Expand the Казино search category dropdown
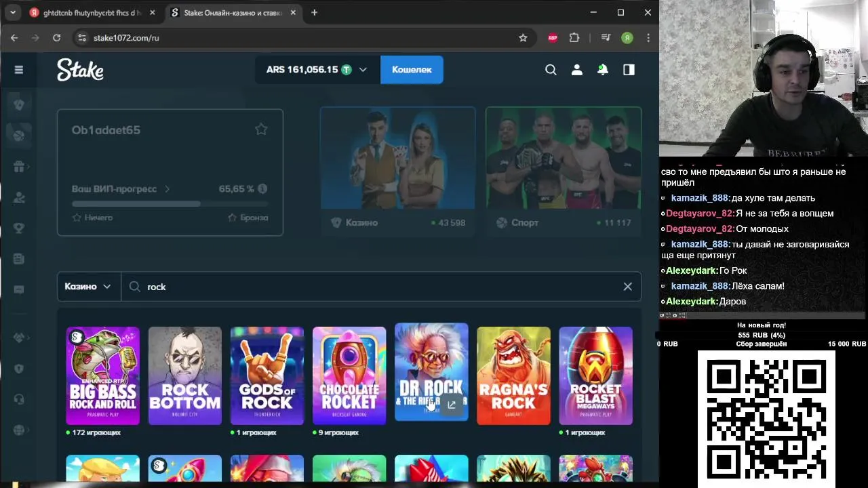This screenshot has height=488, width=868. coord(88,287)
